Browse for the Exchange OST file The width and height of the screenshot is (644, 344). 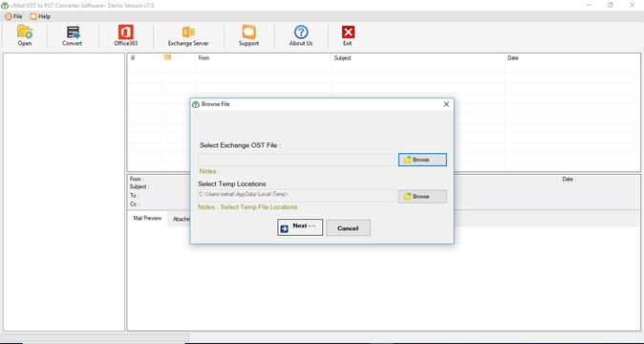422,160
